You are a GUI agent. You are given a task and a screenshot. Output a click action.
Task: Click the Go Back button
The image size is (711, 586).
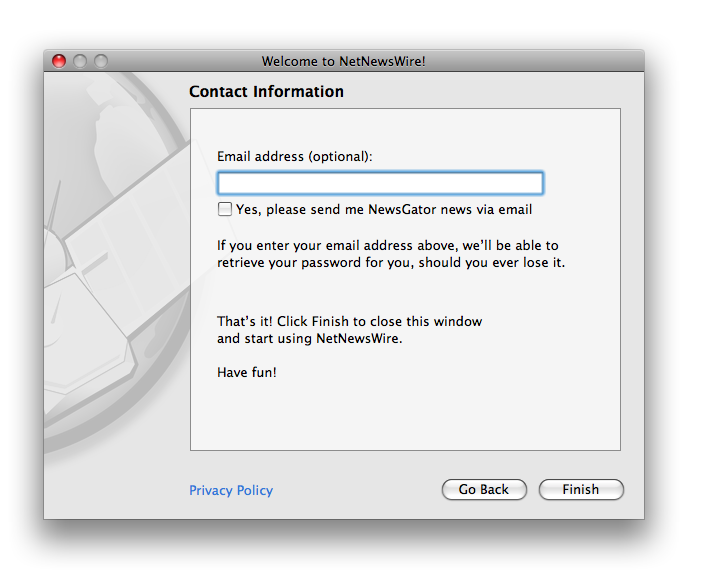484,489
